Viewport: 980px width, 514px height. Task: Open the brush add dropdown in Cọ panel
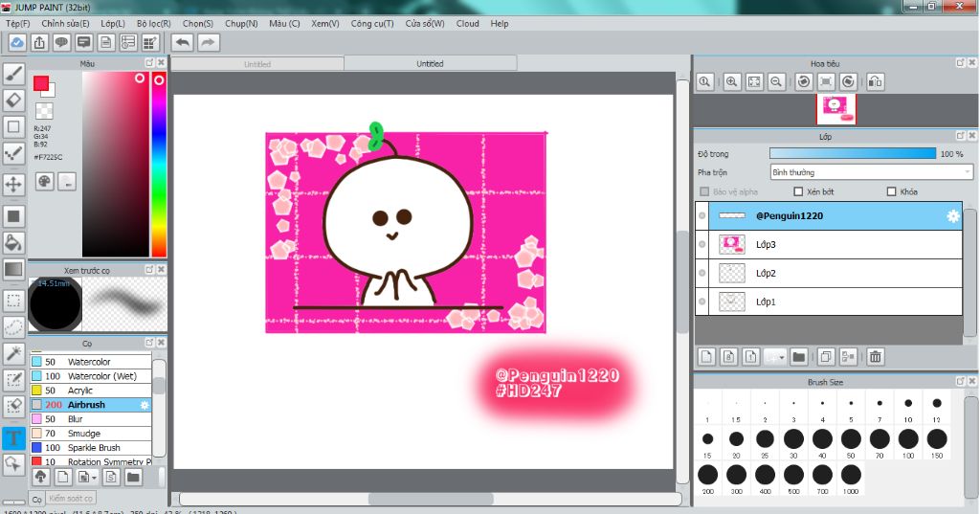point(92,477)
